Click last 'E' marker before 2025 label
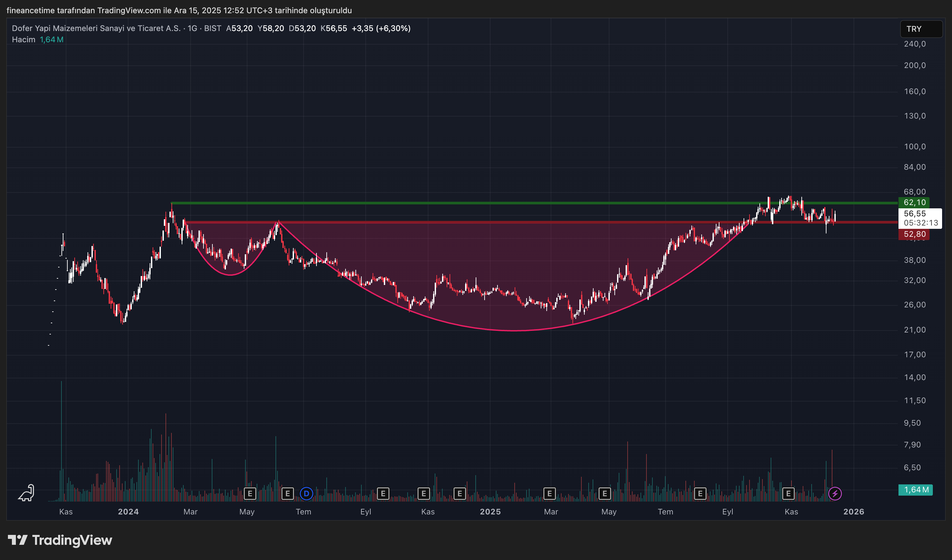 point(459,493)
